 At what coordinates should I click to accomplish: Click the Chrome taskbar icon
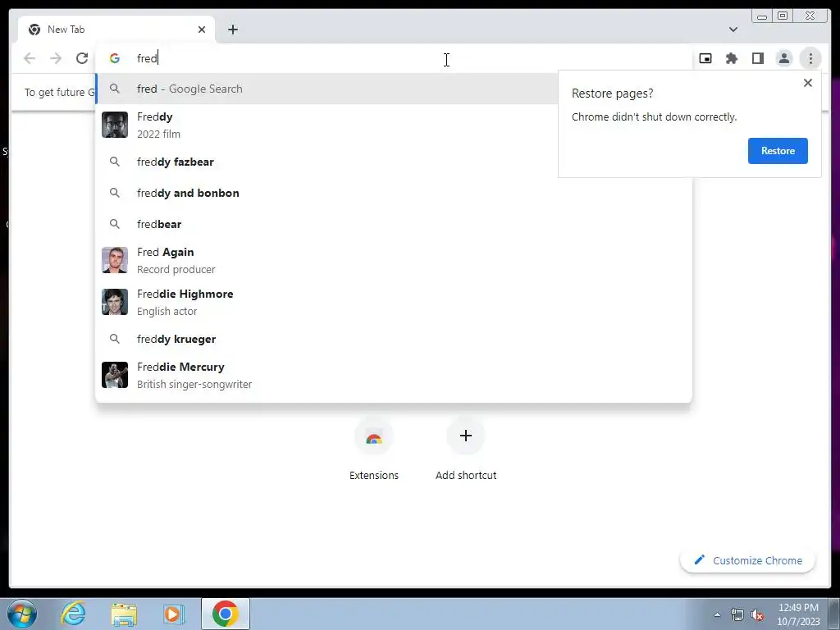(x=226, y=614)
